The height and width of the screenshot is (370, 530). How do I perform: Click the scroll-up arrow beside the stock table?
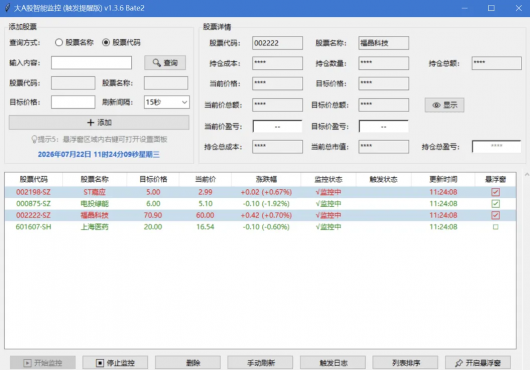pos(527,175)
